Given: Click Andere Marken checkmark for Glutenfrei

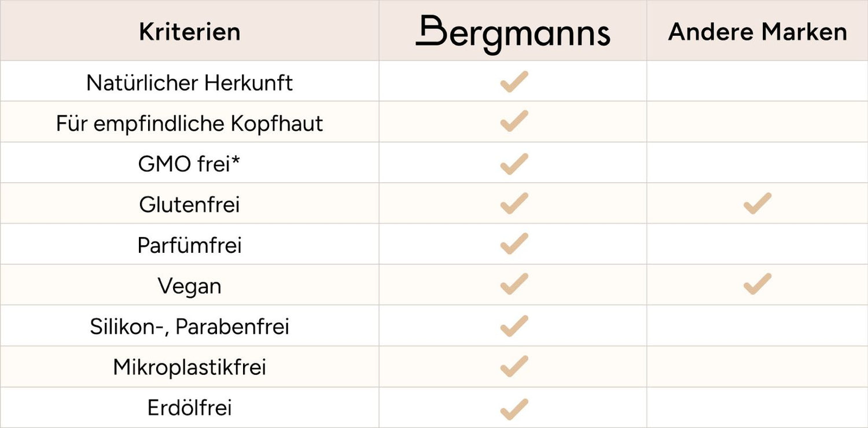Looking at the screenshot, I should pyautogui.click(x=757, y=204).
